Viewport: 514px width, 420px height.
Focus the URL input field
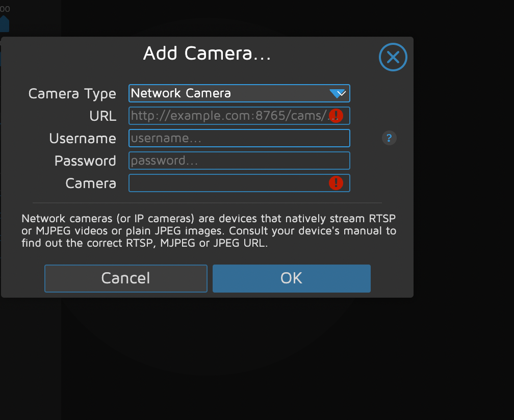tap(227, 116)
